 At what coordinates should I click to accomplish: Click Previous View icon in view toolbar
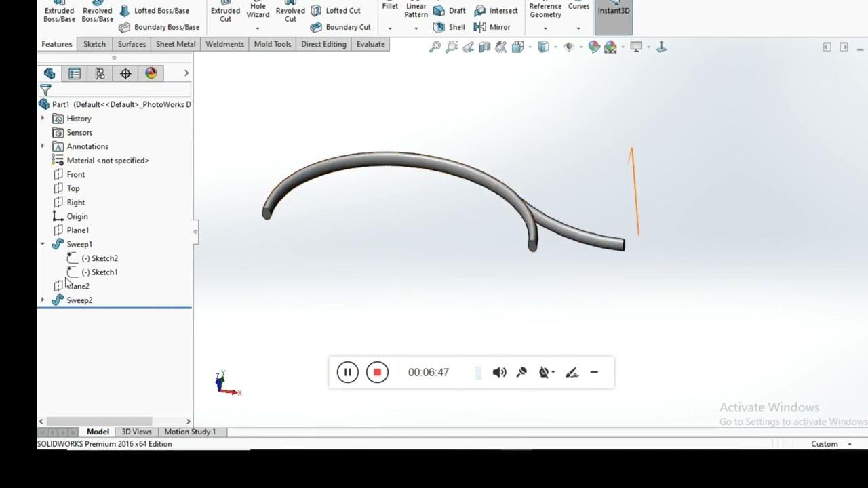[x=468, y=47]
